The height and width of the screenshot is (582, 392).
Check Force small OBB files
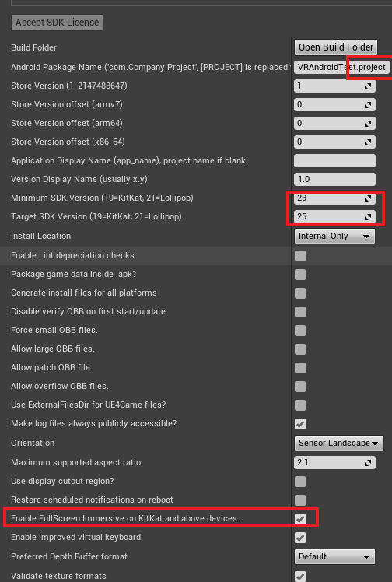(300, 331)
